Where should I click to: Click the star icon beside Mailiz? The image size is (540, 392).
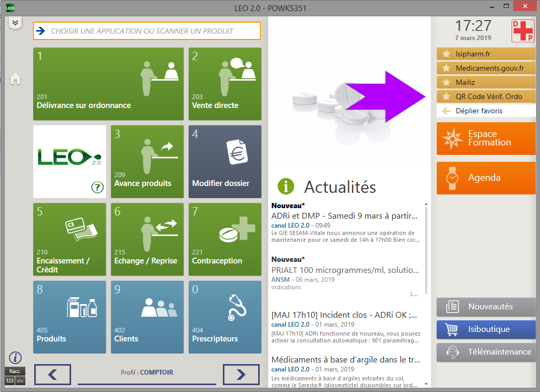446,82
